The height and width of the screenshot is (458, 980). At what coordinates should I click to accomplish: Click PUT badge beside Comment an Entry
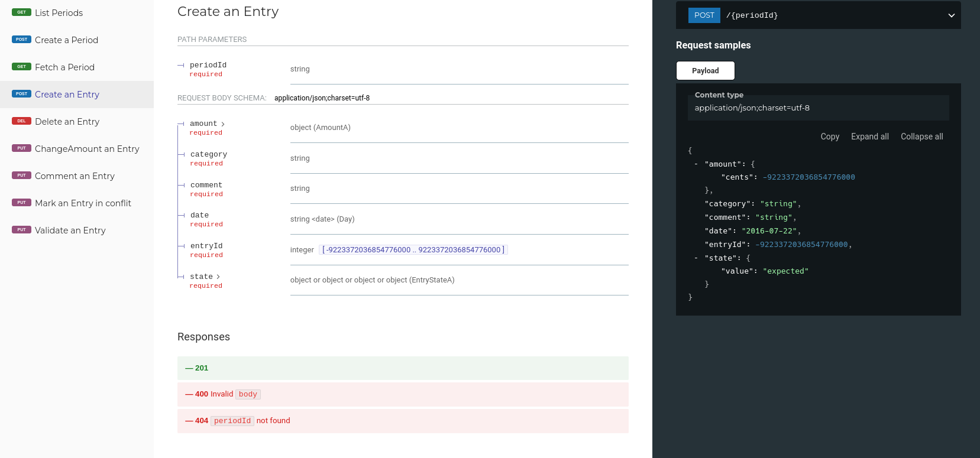[21, 176]
